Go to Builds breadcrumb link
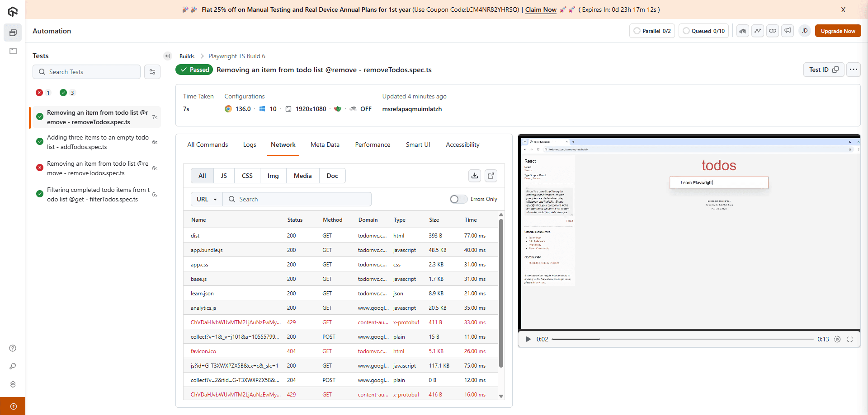This screenshot has height=415, width=868. [x=187, y=56]
